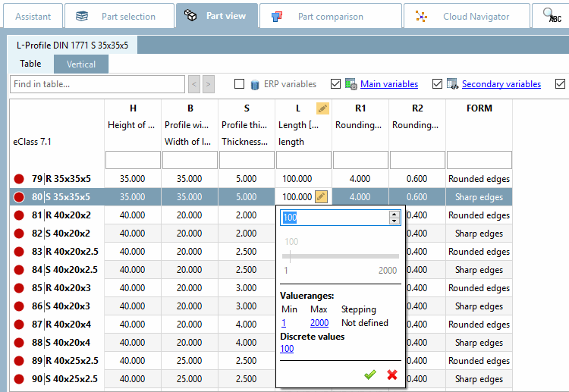
Task: Click the red status dot of row 79
Action: pos(19,179)
